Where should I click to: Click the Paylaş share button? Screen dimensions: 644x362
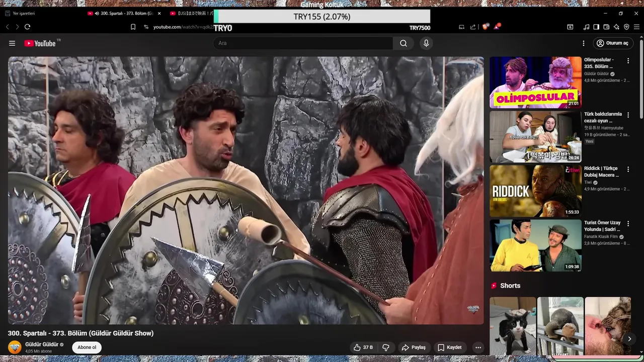tap(414, 347)
